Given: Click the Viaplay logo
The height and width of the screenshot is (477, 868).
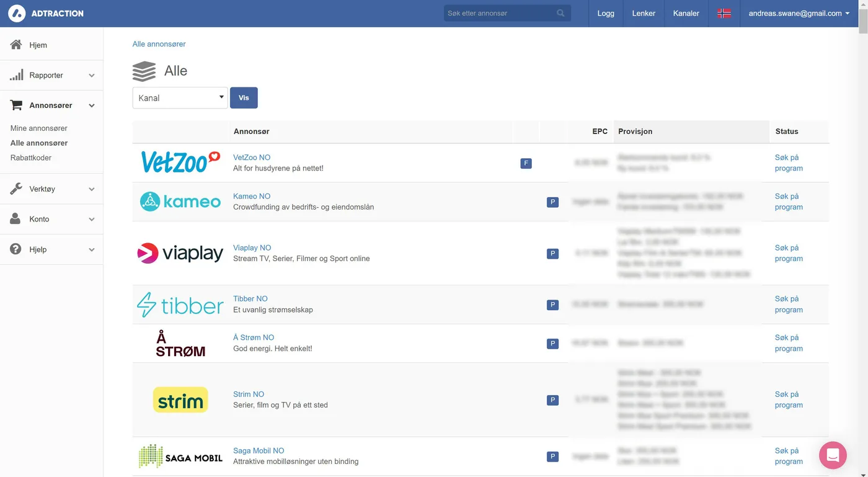Looking at the screenshot, I should pyautogui.click(x=180, y=253).
